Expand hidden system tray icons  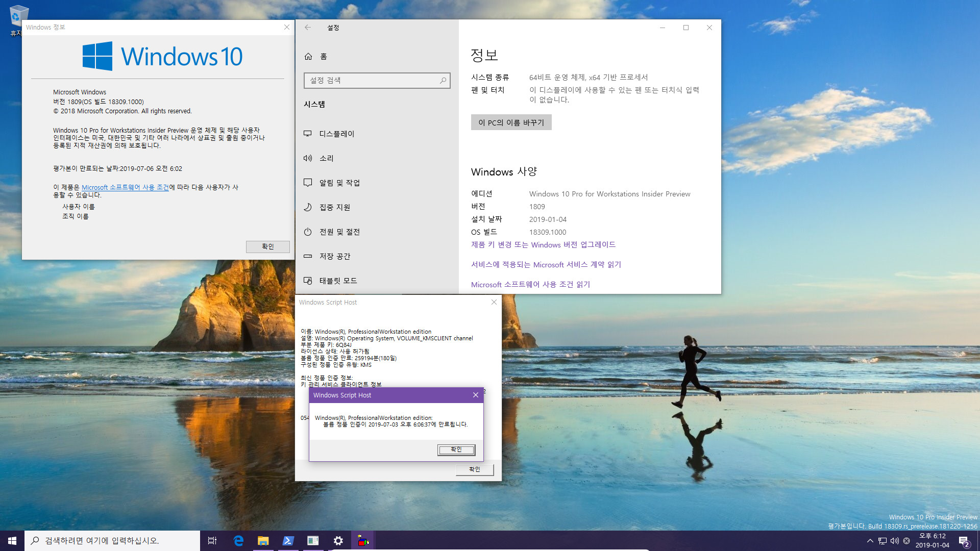870,541
